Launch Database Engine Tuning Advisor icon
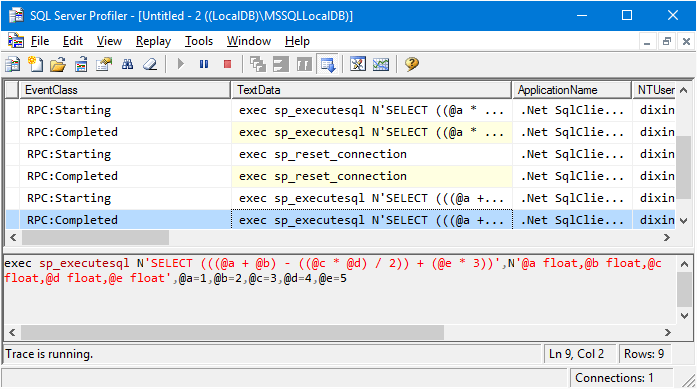697x389 pixels. [358, 64]
